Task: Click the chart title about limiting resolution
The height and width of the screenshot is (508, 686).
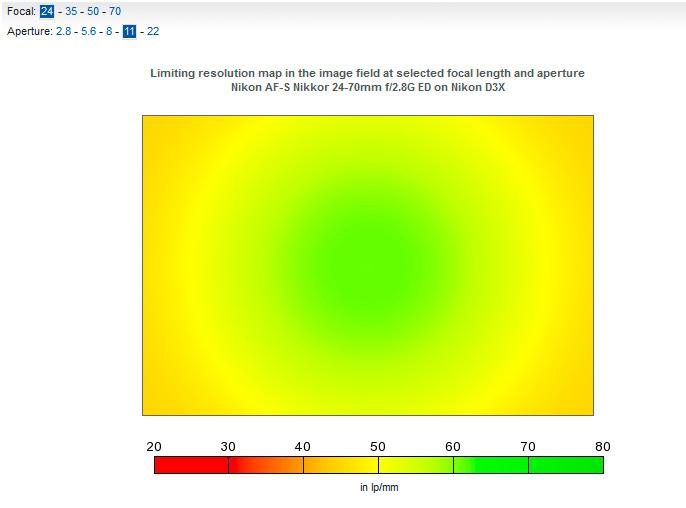Action: pos(368,73)
